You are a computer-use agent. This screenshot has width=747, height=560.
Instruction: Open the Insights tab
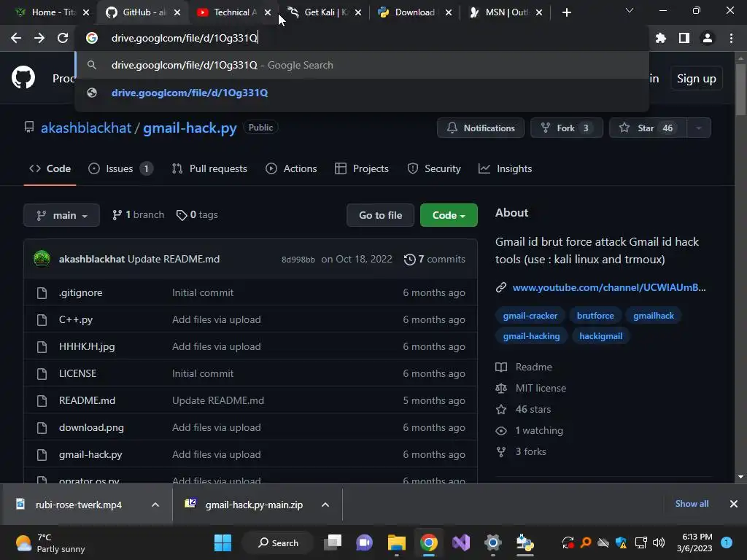(x=505, y=168)
